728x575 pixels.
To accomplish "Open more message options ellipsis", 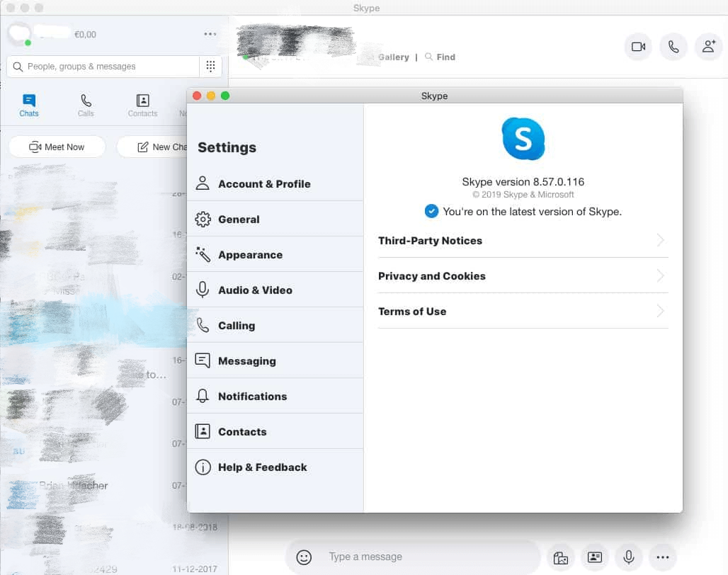I will pyautogui.click(x=663, y=557).
